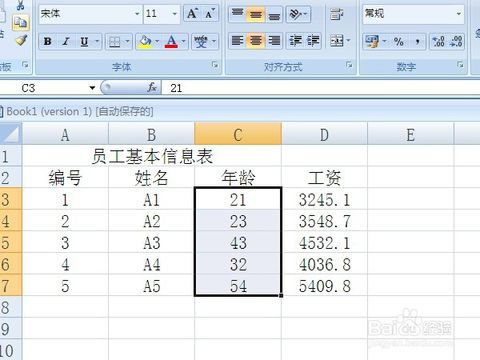Open borders dropdown arrow
The height and width of the screenshot is (360, 480).
128,41
